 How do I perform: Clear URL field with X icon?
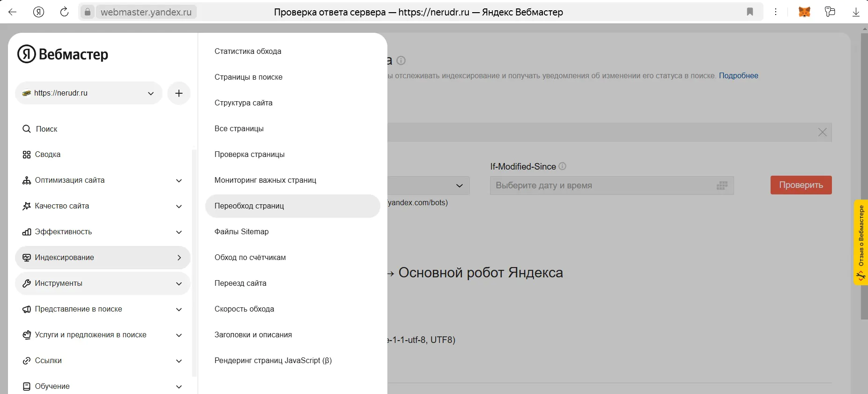tap(823, 132)
